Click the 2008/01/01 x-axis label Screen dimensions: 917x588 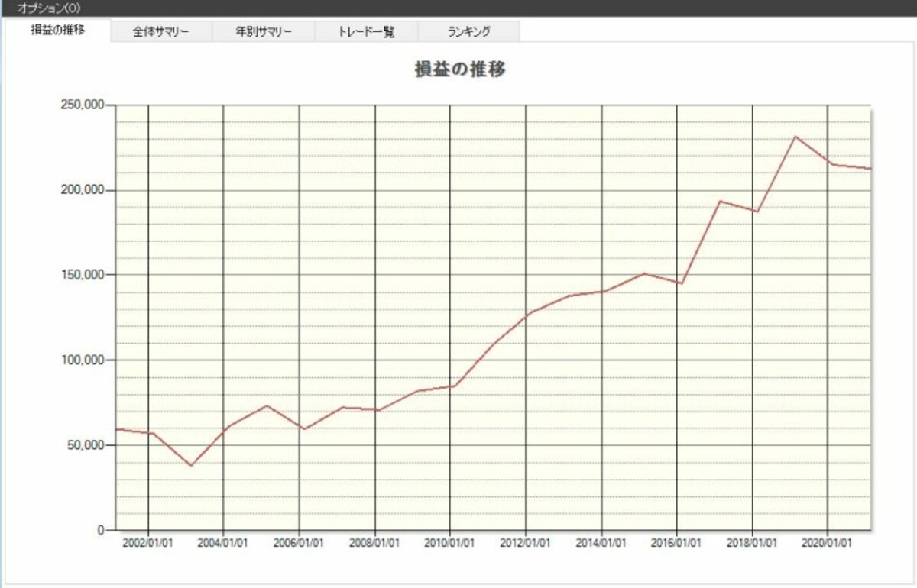click(x=375, y=541)
